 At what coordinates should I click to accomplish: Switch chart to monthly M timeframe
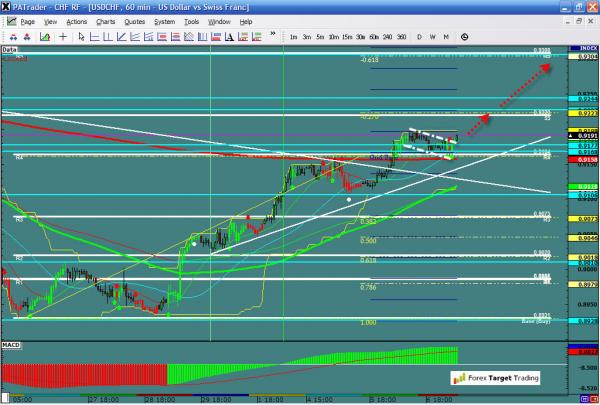coord(446,37)
